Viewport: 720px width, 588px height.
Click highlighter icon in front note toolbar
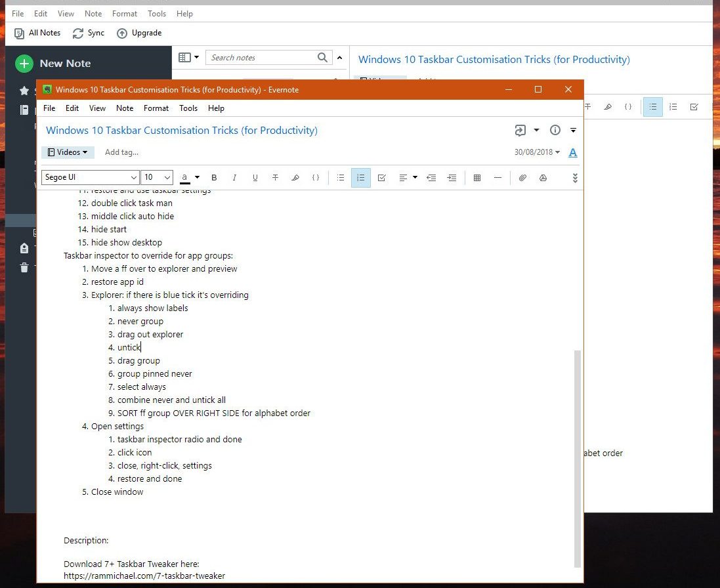[295, 178]
